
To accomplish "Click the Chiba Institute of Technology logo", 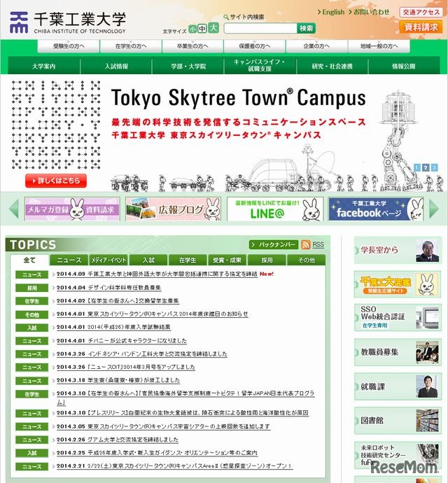I will coord(68,22).
